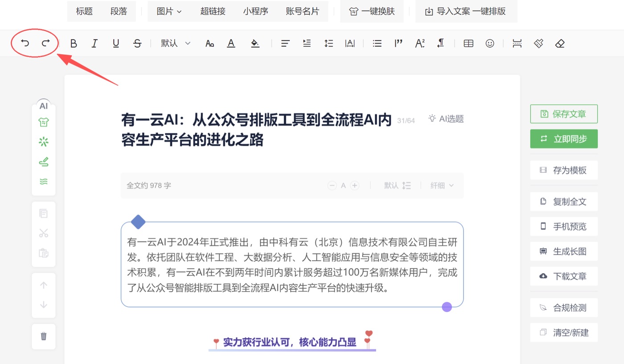
Task: Open the 默认 font dropdown in toolbar
Action: (176, 43)
